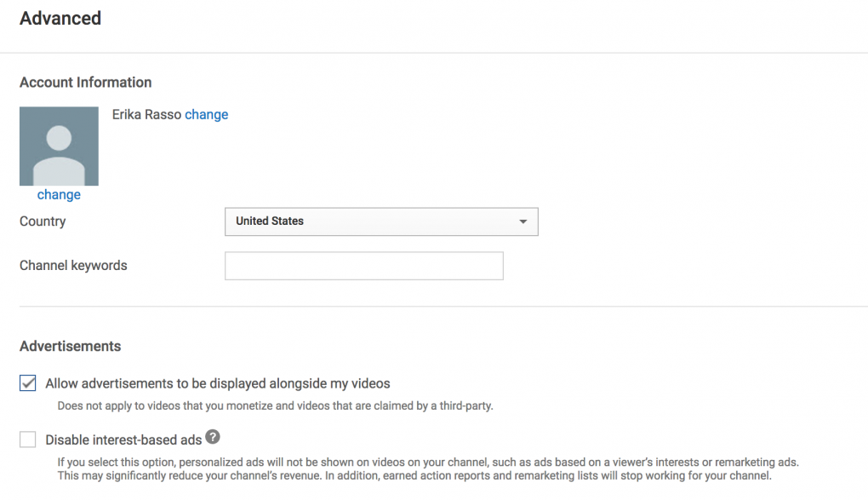Click the arrow on the Country combo box
This screenshot has height=500, width=868.
(523, 221)
